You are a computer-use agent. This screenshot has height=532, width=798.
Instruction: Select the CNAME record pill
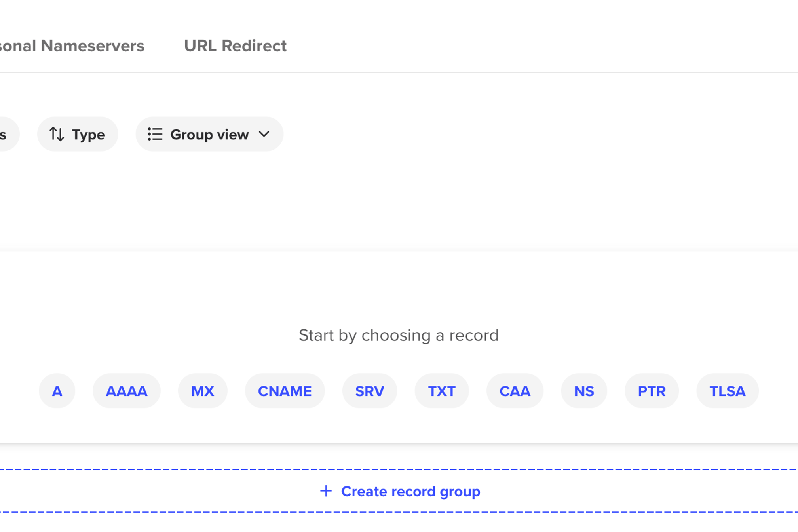tap(285, 391)
